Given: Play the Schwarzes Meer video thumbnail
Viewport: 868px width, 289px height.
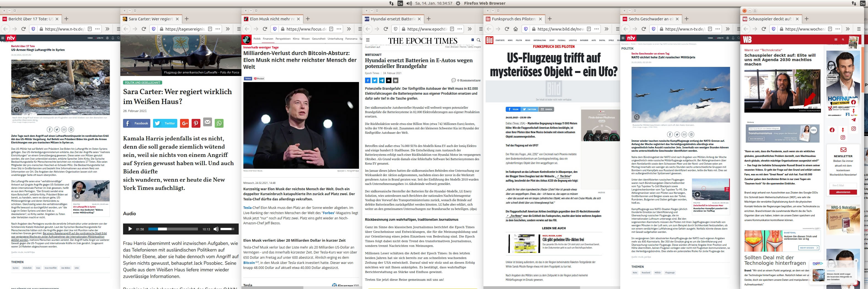Looking at the screenshot, I should [697, 194].
